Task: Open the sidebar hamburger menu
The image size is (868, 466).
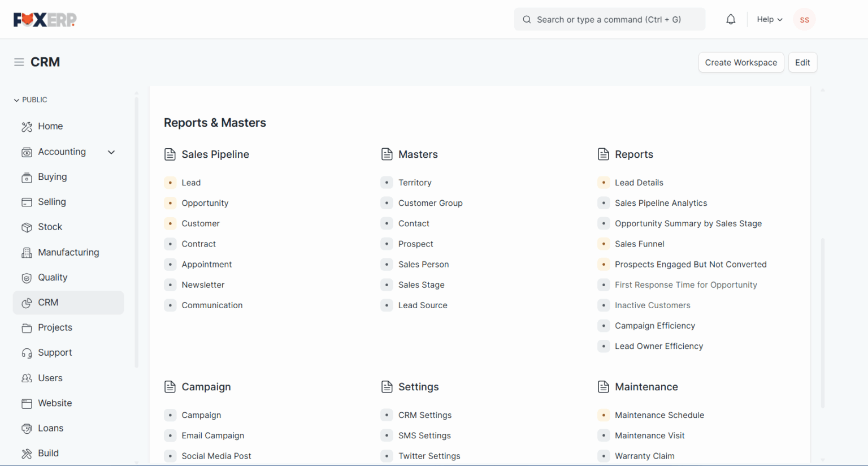Action: pos(19,62)
